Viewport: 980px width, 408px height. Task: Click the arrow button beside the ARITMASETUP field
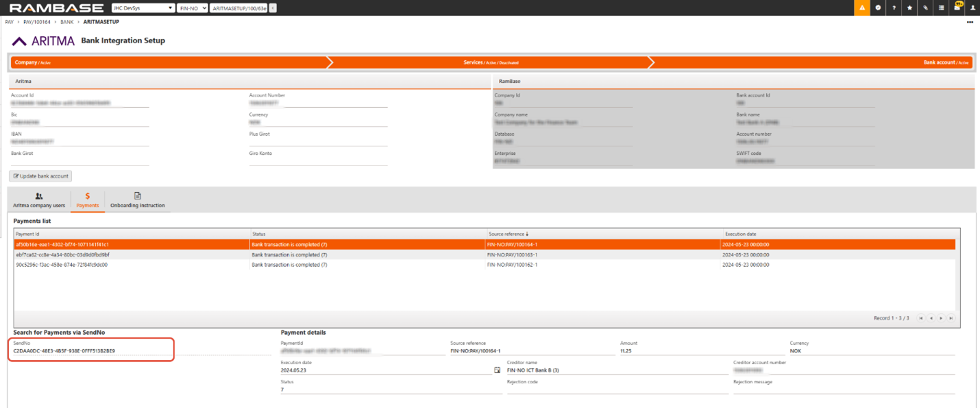pyautogui.click(x=273, y=8)
